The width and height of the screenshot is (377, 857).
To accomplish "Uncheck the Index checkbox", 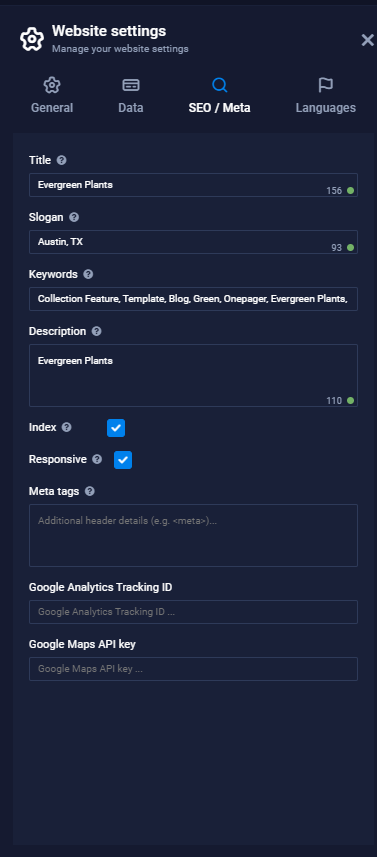I will pos(116,428).
